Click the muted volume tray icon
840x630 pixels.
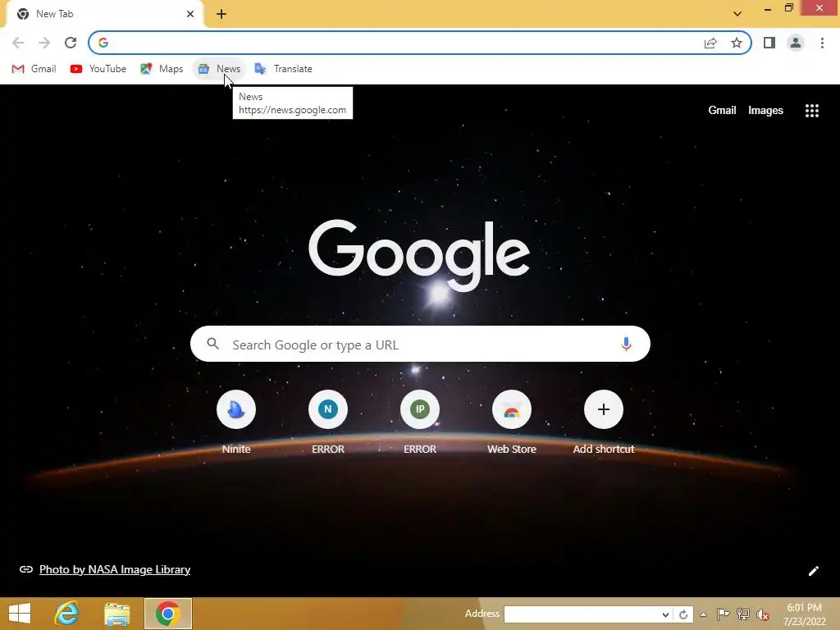coord(762,614)
